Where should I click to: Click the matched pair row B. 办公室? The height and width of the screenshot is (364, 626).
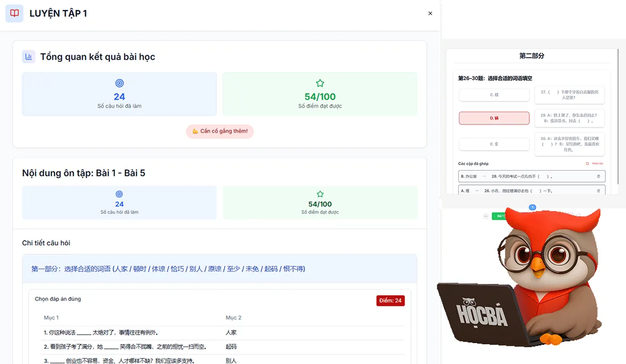tap(532, 176)
